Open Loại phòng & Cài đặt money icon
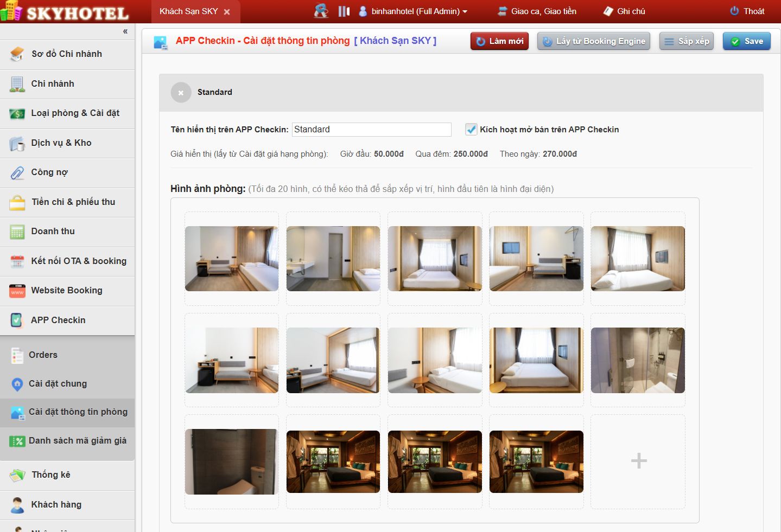The image size is (781, 532). click(x=17, y=113)
